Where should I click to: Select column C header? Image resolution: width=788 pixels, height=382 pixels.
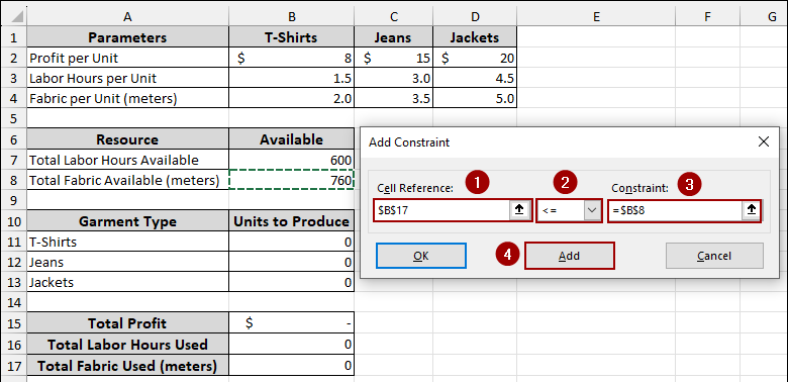point(393,17)
